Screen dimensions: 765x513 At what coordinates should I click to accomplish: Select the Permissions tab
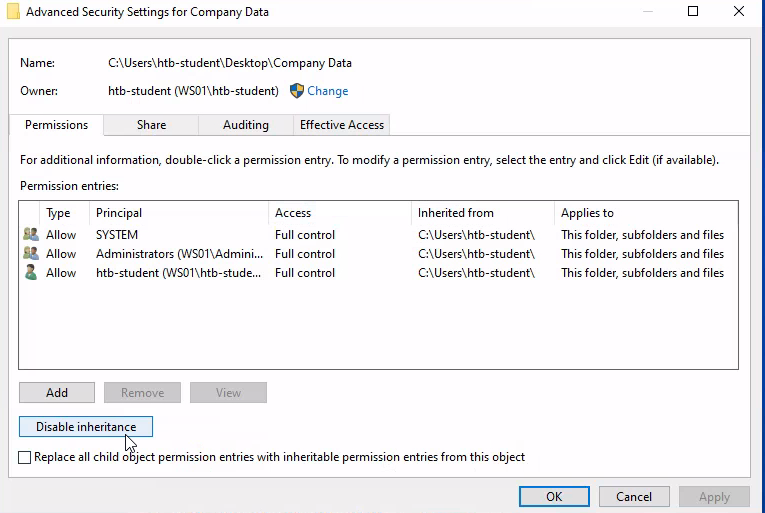(x=56, y=125)
